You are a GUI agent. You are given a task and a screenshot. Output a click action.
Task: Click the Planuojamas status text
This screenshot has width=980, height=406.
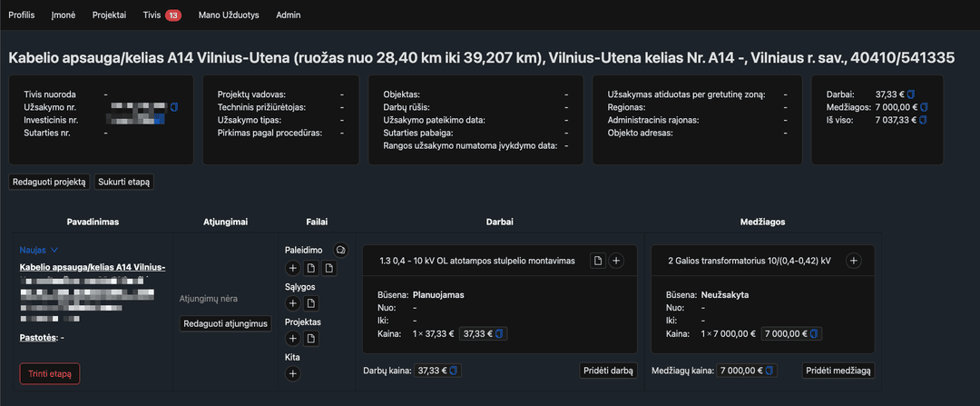pyautogui.click(x=438, y=294)
